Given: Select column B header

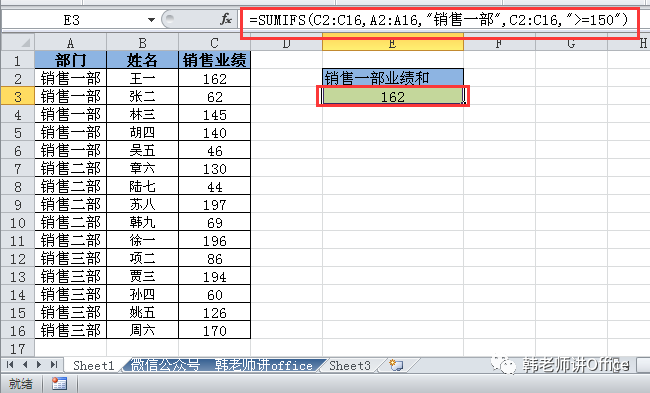Looking at the screenshot, I should point(142,43).
